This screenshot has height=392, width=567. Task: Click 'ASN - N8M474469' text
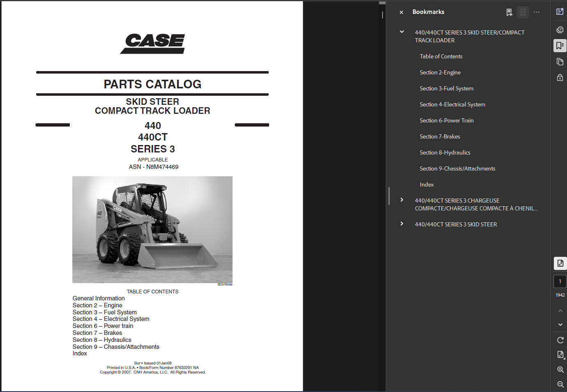tap(154, 167)
